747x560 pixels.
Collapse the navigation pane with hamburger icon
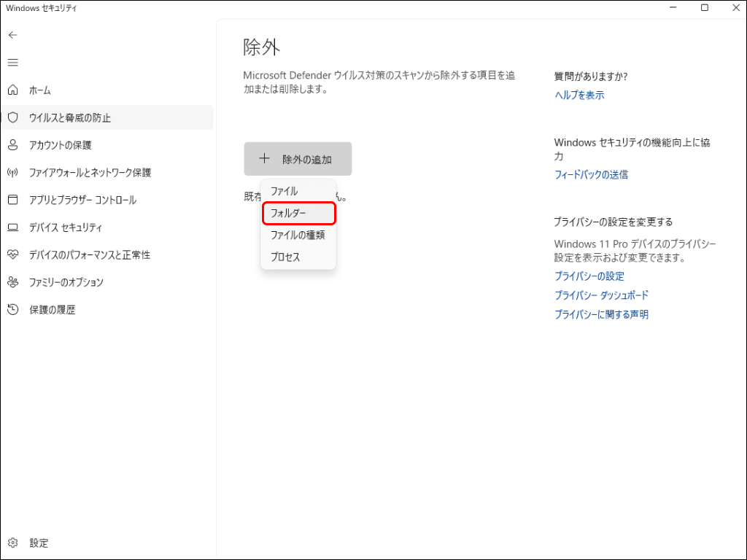[x=12, y=62]
